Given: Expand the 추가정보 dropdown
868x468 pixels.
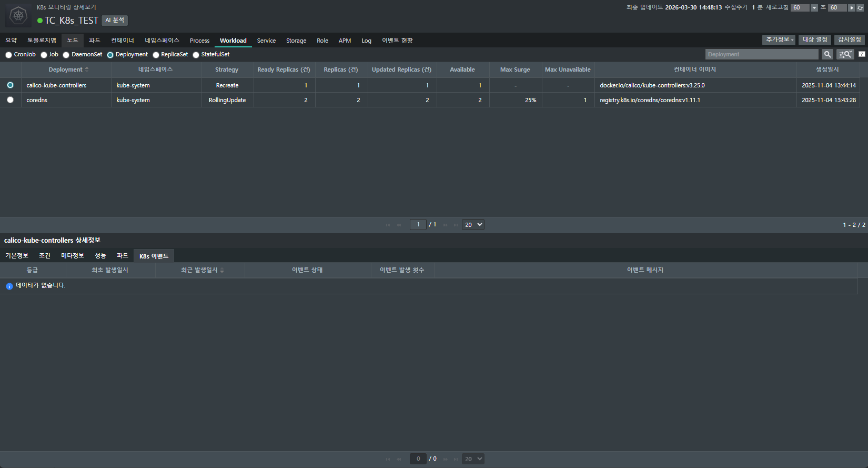Looking at the screenshot, I should tap(779, 40).
